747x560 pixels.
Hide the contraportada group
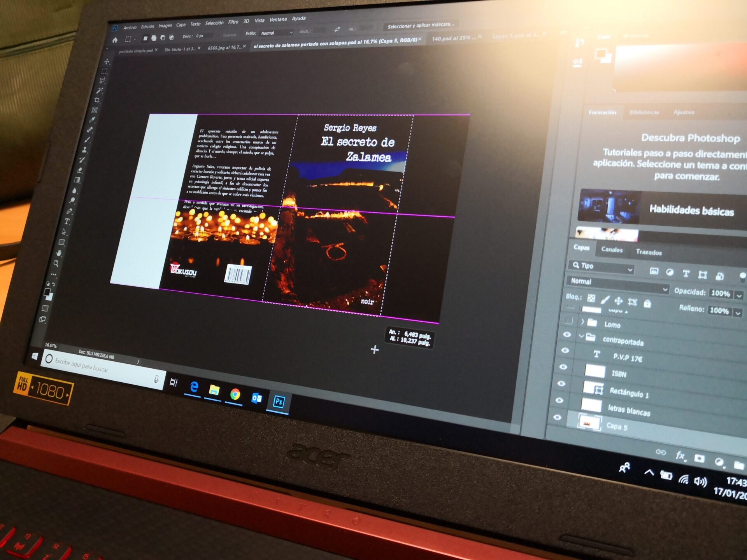567,334
